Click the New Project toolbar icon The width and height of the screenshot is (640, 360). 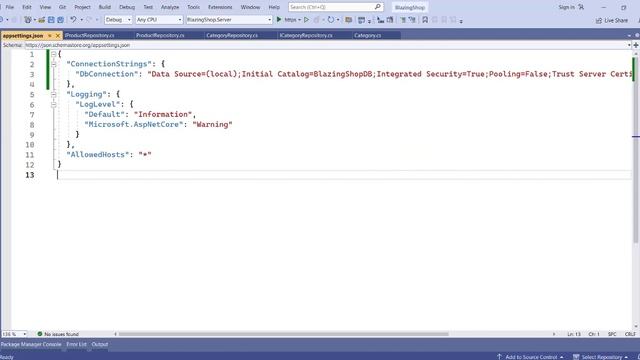click(28, 20)
